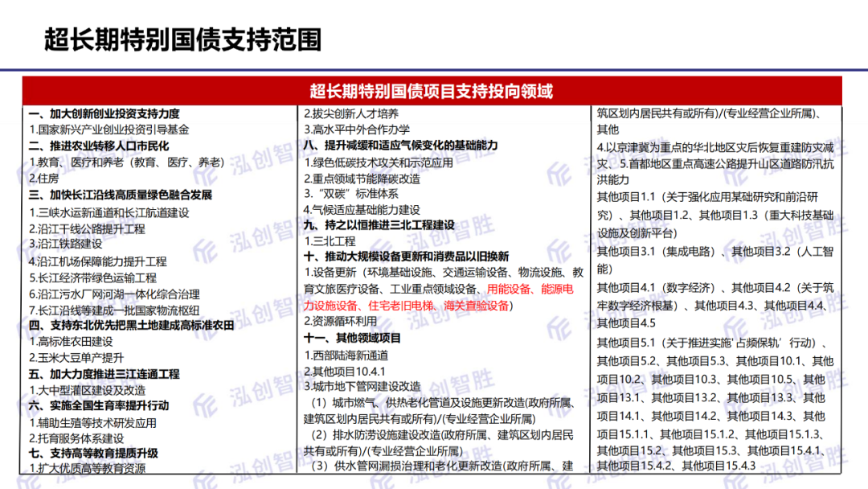Select line 1.大中型灌区建设及改造
868x489 pixels.
(x=87, y=390)
